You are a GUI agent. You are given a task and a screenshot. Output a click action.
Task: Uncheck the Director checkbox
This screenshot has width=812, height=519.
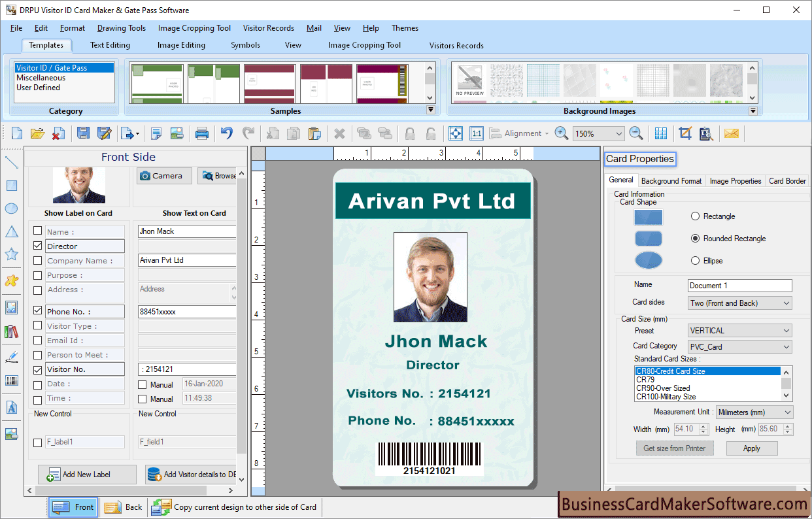point(37,246)
